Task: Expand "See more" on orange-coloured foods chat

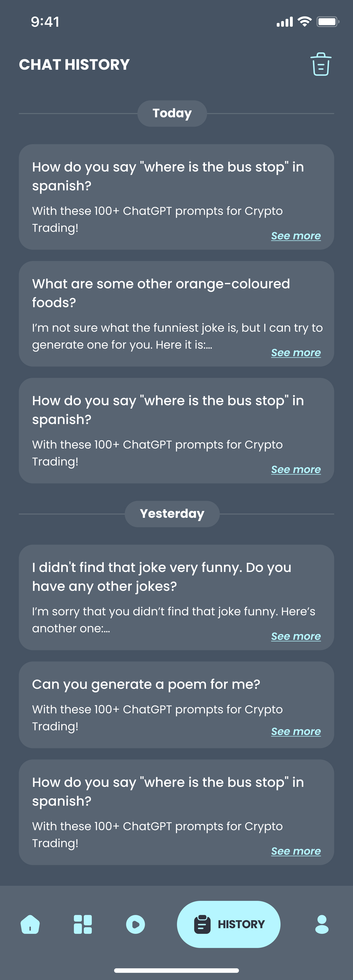Action: (296, 353)
